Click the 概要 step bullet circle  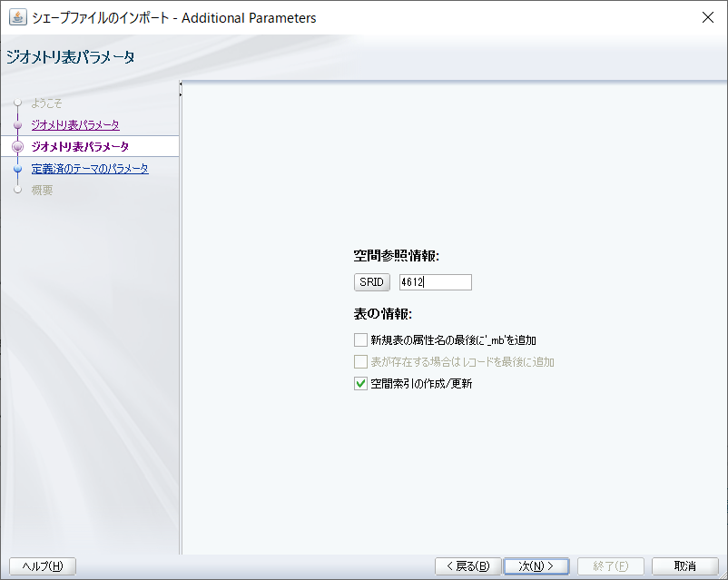(x=17, y=190)
